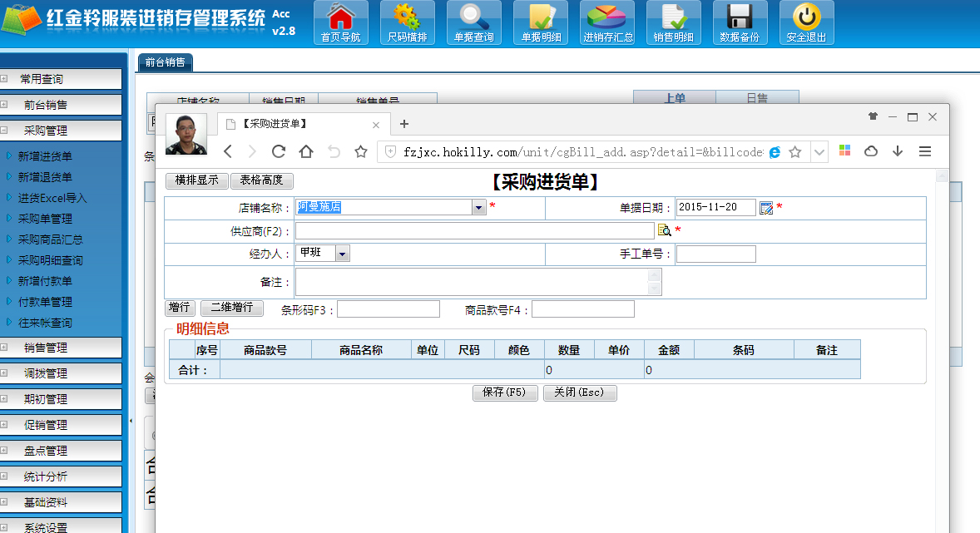Open 进销存汇总 pie chart icon
This screenshot has height=533, width=980.
coord(607,18)
